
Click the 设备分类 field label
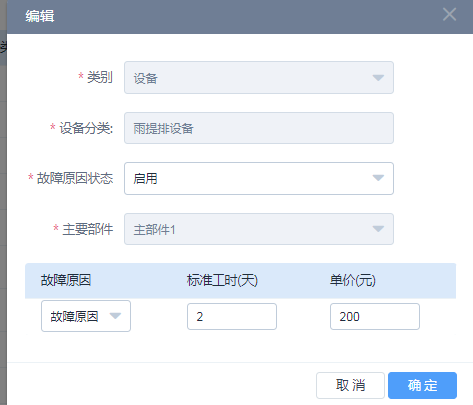[x=86, y=128]
